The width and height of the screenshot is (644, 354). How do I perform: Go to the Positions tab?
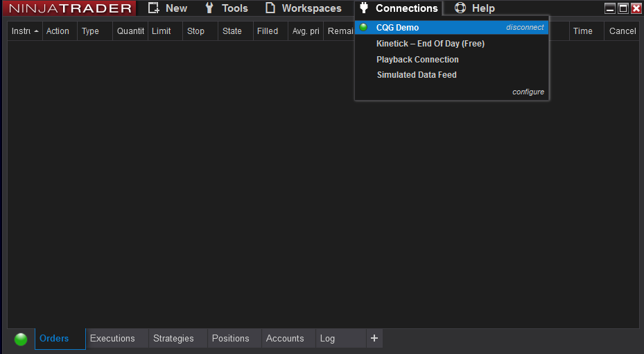(x=230, y=339)
